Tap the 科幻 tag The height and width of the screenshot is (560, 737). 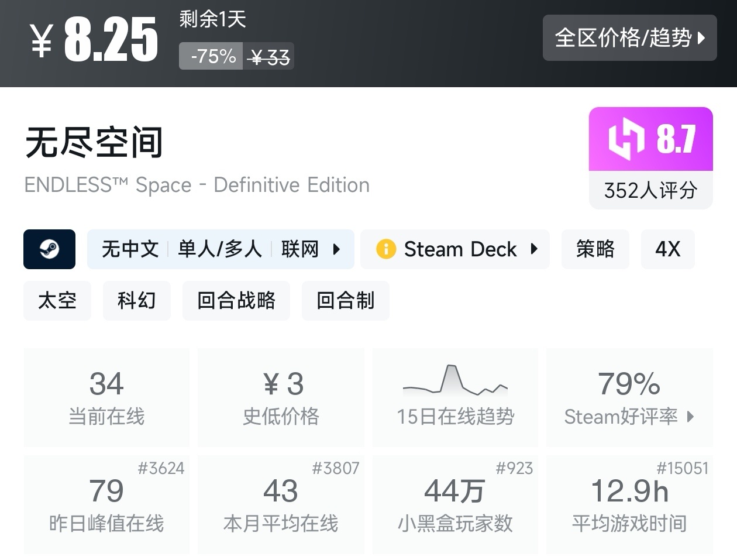tap(136, 301)
